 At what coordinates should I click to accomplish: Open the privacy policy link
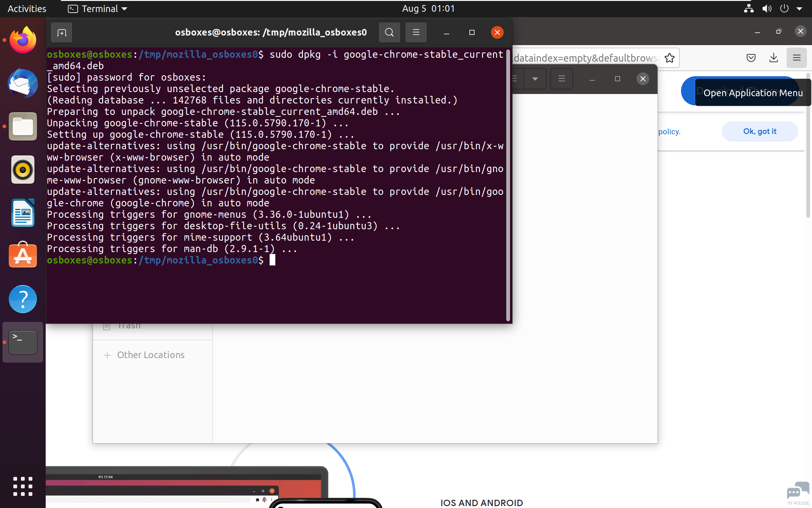pos(669,132)
